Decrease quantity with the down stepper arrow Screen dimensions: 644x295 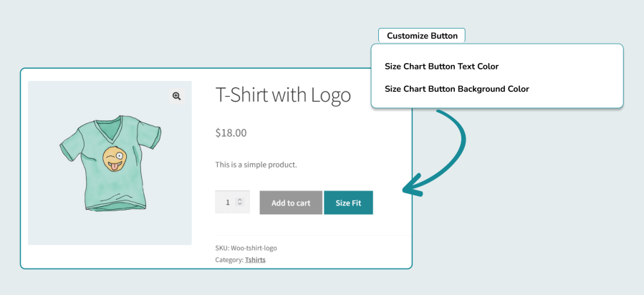tap(240, 205)
